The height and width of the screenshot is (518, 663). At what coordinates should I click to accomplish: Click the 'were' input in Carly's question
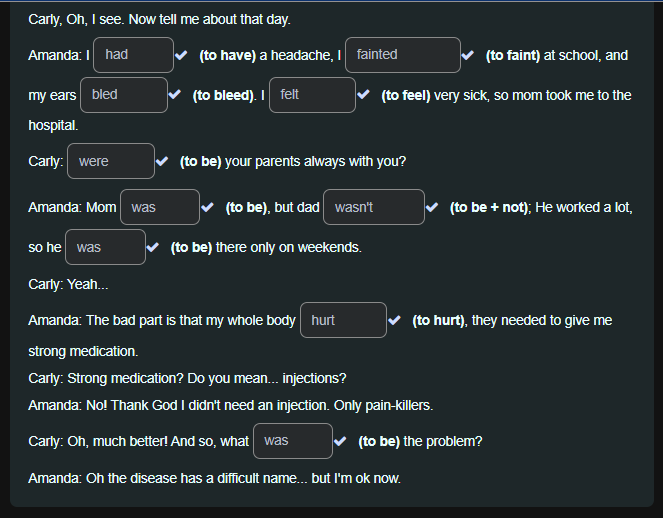[x=110, y=161]
